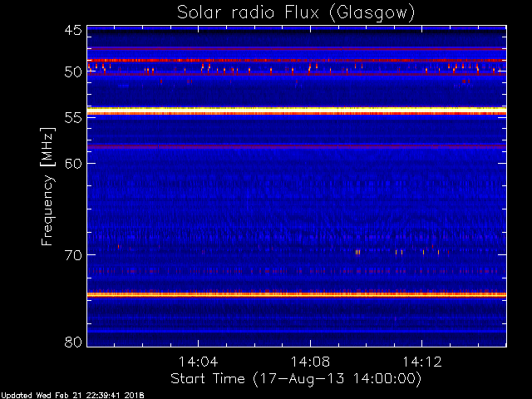This screenshot has height=399, width=532.
Task: Click the 'Updated Wed Feb 21' timestamp text
Action: [72, 396]
